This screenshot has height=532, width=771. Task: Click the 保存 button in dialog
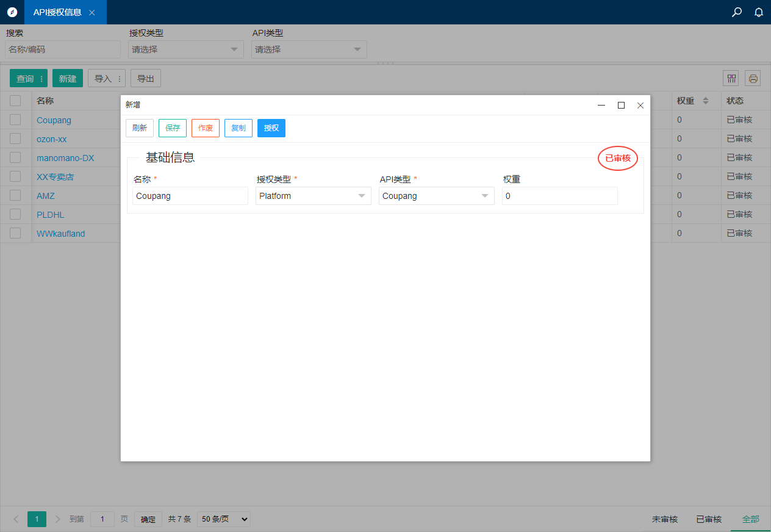click(173, 128)
